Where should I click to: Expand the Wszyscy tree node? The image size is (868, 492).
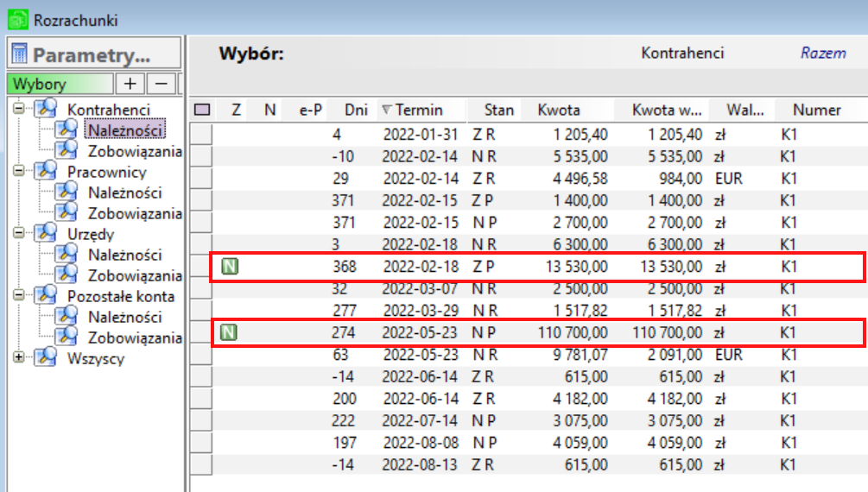pos(20,357)
